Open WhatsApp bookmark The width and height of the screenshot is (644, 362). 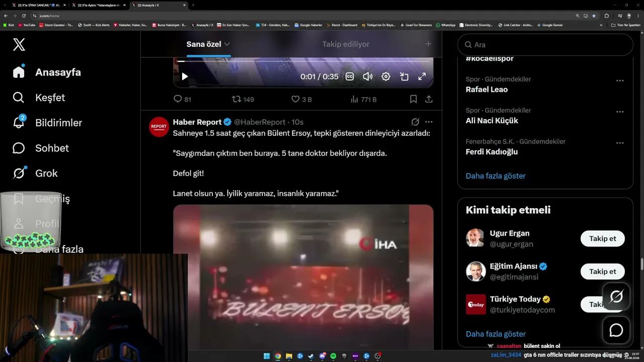pyautogui.click(x=446, y=25)
